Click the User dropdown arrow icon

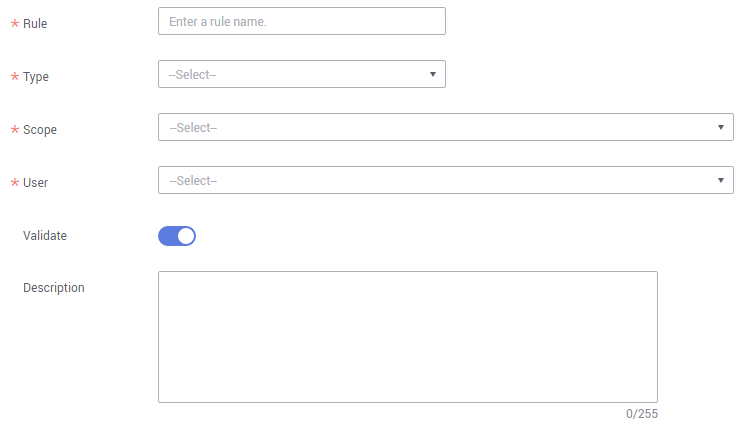[721, 180]
